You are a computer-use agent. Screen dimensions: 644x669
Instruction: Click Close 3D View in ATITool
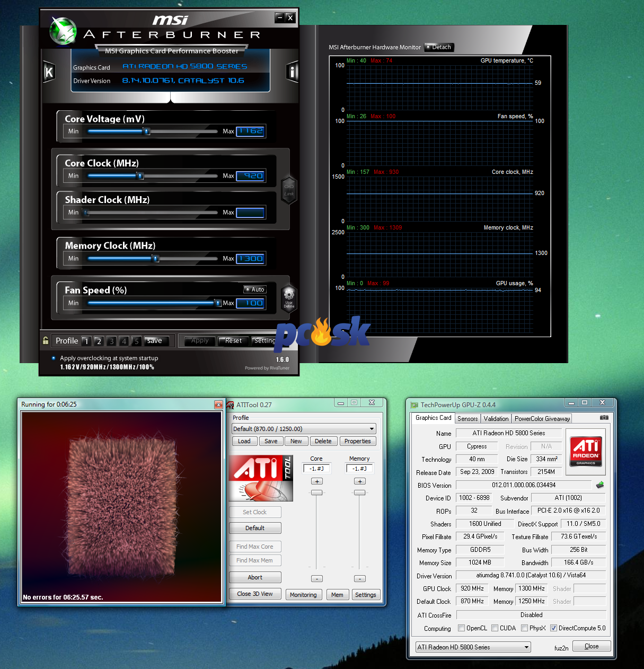[x=255, y=594]
